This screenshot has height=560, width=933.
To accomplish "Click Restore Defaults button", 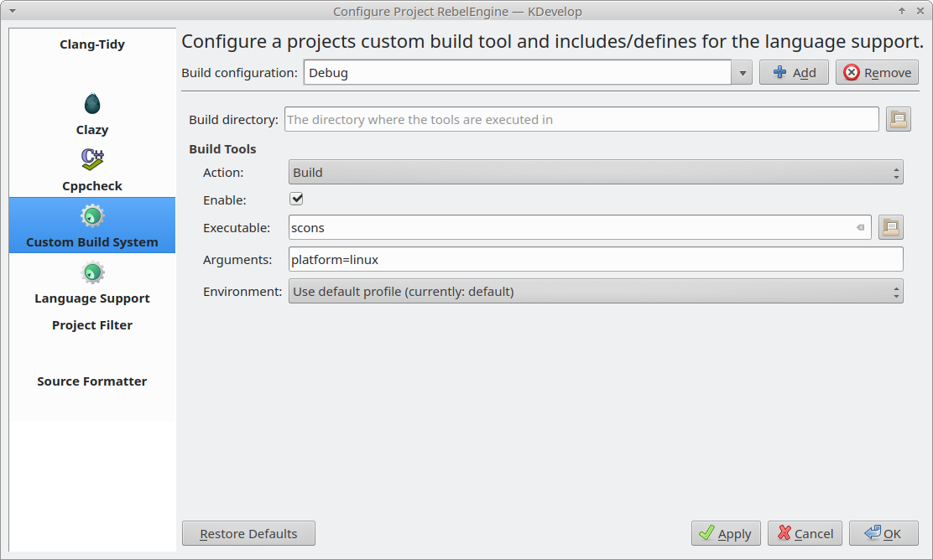I will click(248, 533).
